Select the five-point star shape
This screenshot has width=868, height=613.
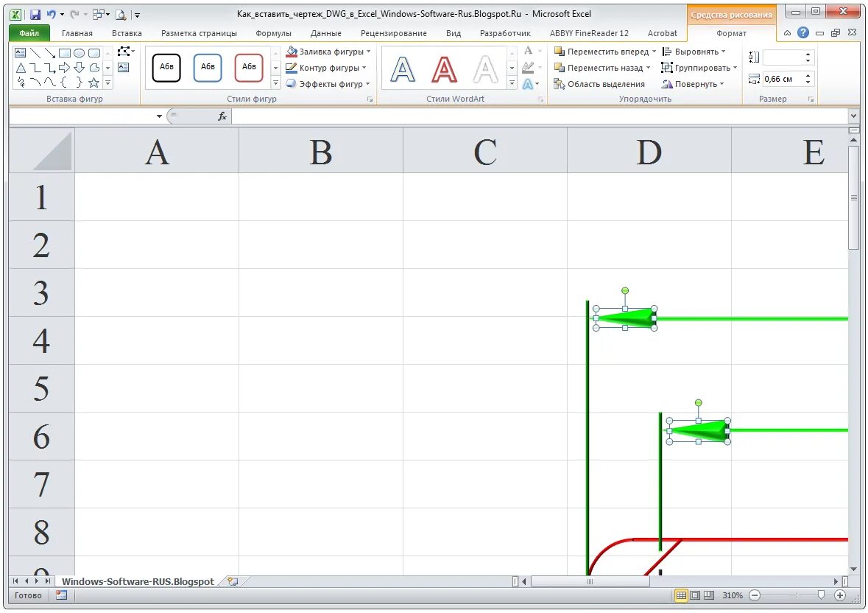pyautogui.click(x=94, y=83)
